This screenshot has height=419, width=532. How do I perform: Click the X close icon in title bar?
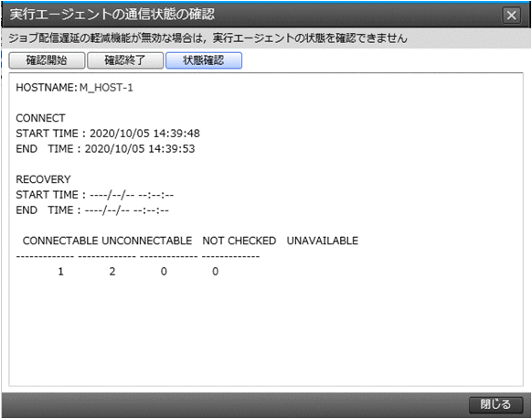click(512, 16)
